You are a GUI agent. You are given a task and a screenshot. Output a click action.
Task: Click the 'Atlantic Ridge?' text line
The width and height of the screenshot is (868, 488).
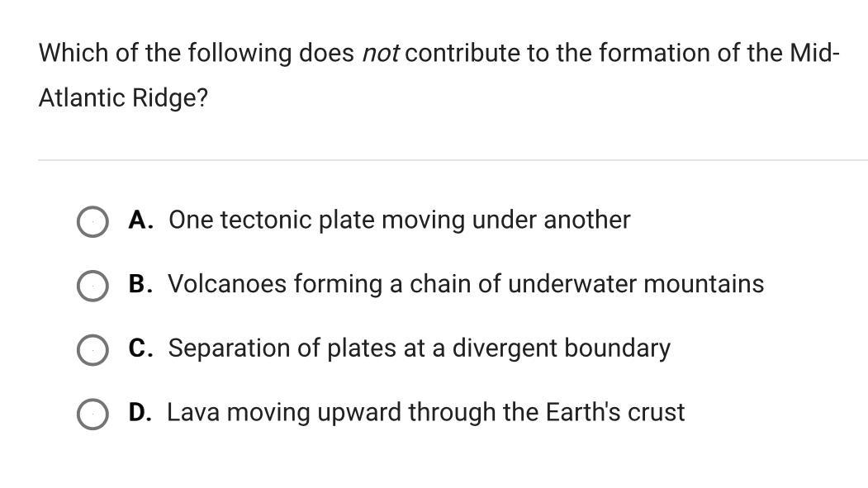click(123, 98)
